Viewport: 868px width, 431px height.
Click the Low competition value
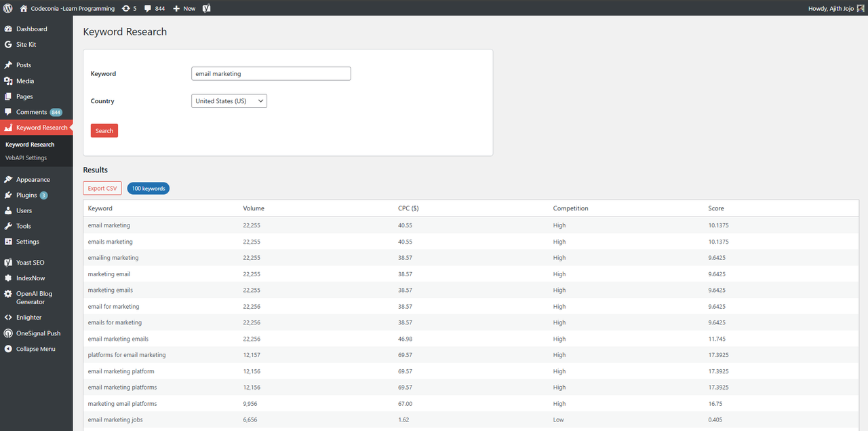559,420
